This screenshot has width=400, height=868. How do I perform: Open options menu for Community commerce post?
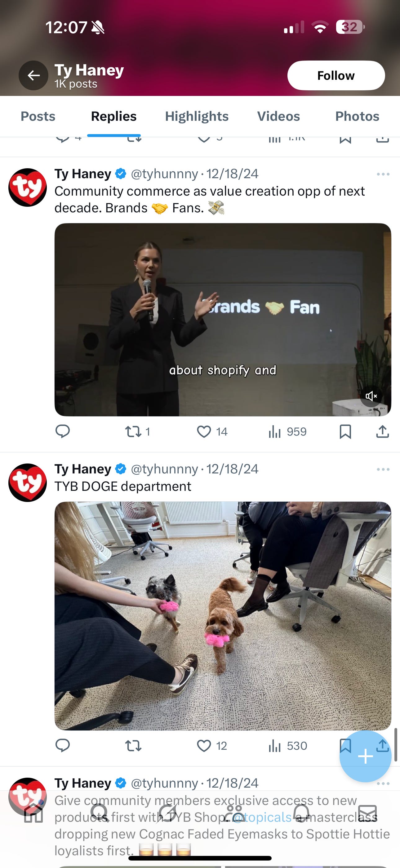383,174
